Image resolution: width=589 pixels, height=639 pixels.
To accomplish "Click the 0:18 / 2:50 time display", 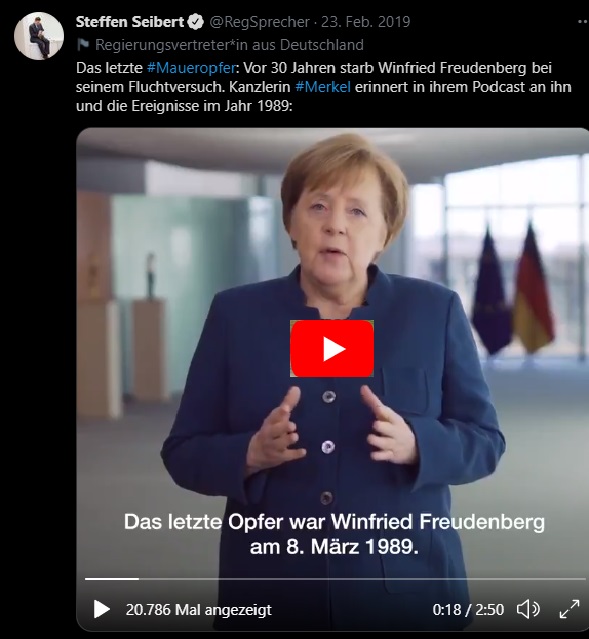I will (468, 610).
